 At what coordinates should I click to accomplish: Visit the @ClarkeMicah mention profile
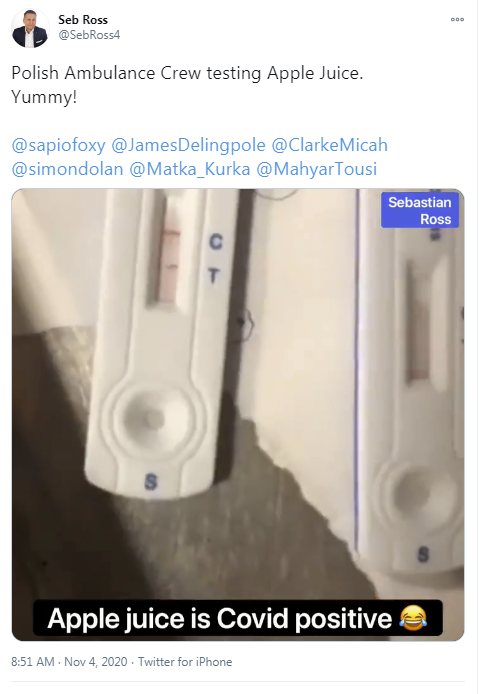pyautogui.click(x=329, y=145)
